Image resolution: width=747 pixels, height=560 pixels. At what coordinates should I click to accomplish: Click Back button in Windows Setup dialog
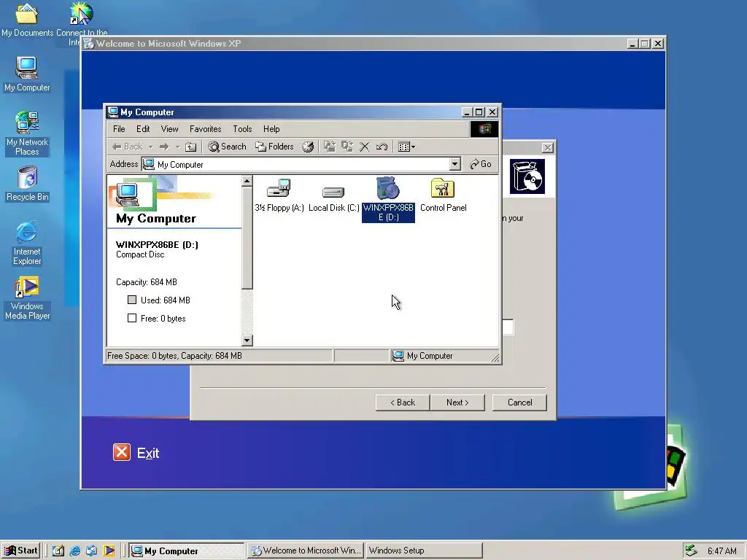point(403,402)
